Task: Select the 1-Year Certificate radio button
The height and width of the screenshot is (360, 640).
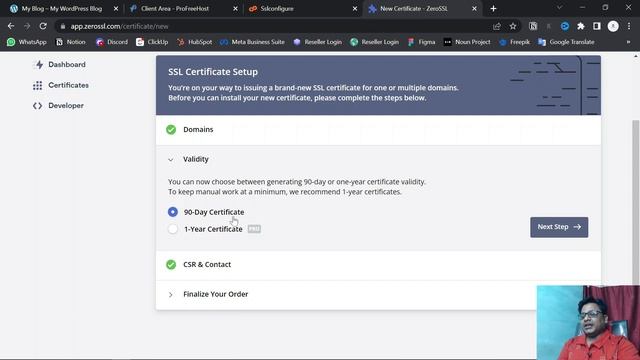Action: 173,229
